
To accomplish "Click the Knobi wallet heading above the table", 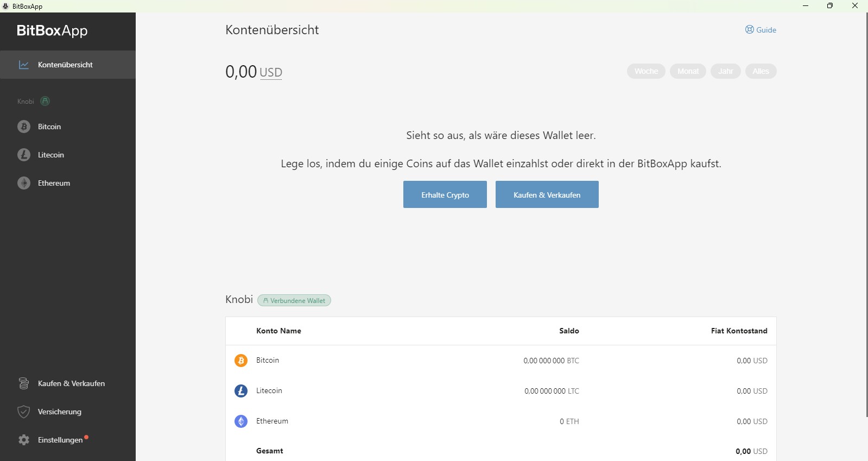I will point(239,299).
